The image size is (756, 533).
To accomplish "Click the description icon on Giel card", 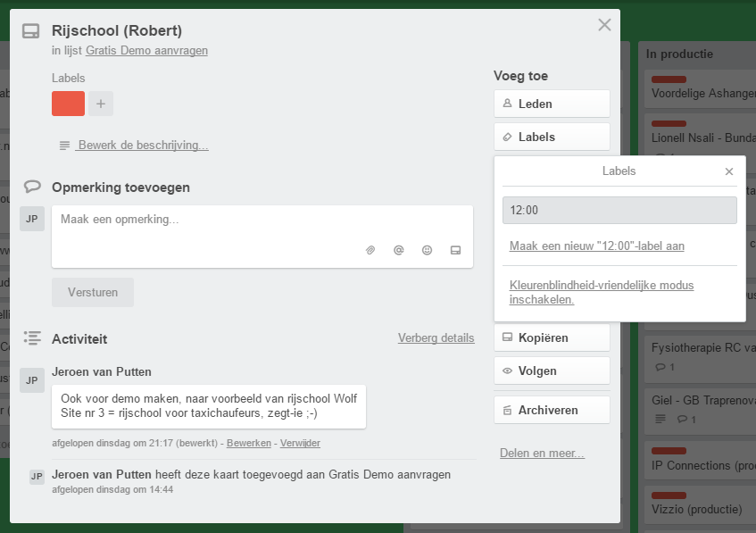I will click(x=660, y=419).
